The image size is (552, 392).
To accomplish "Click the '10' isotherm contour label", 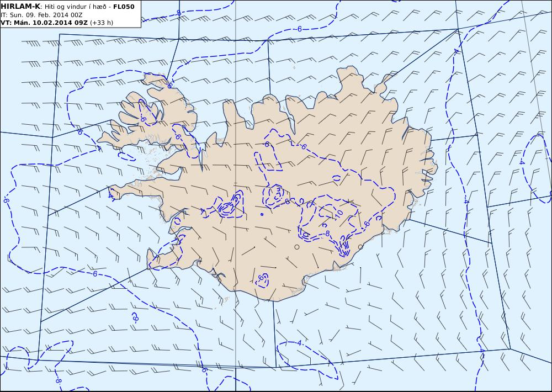I will point(338,213).
